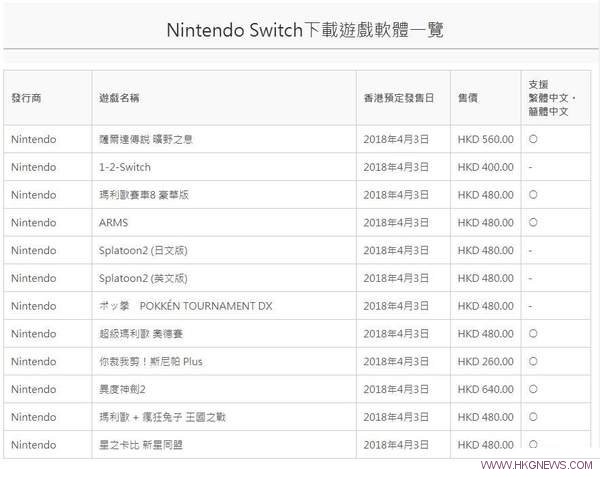The width and height of the screenshot is (600, 477).
Task: Click the 售價 column header
Action: pos(465,98)
